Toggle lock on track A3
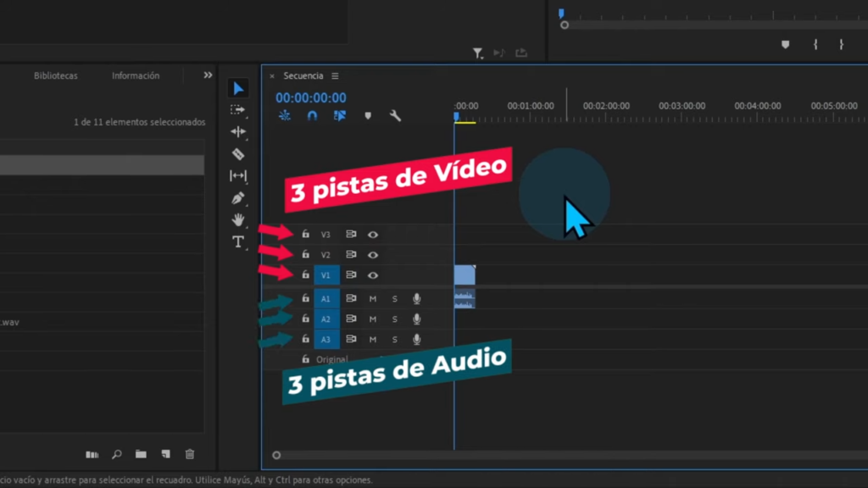Screen dimensions: 868x488 (x=305, y=339)
